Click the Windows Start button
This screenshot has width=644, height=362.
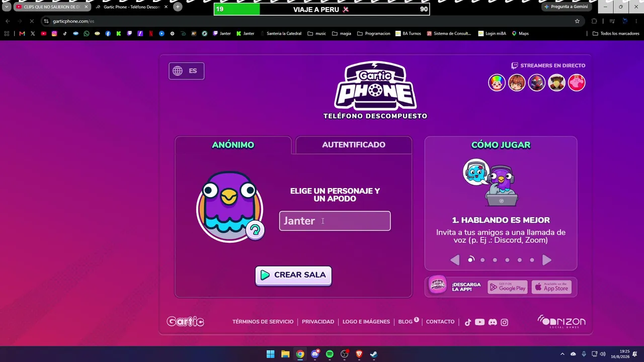[271, 354]
